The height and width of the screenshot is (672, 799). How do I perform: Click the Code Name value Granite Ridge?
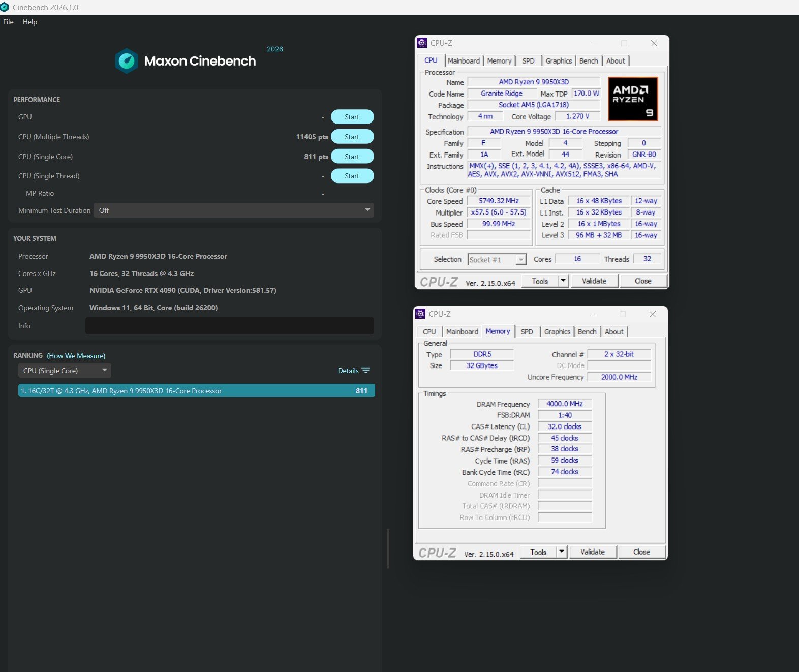pyautogui.click(x=502, y=94)
